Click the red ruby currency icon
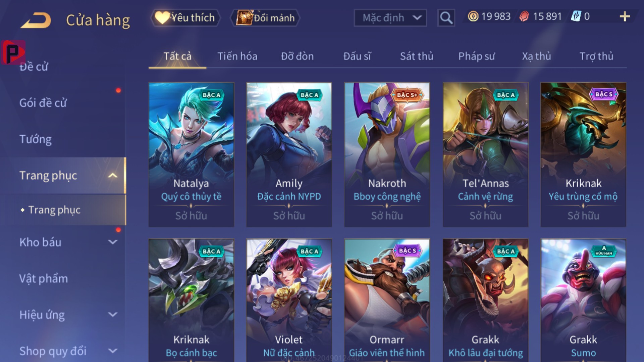This screenshot has width=644, height=362. point(524,16)
